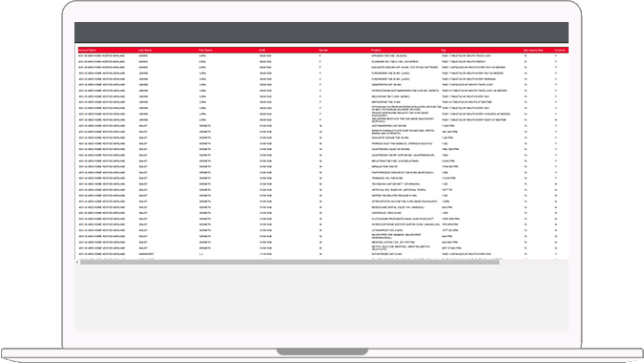
Task: Click the Hydrocortisone Acetate Suppos product cell
Action: (x=405, y=224)
